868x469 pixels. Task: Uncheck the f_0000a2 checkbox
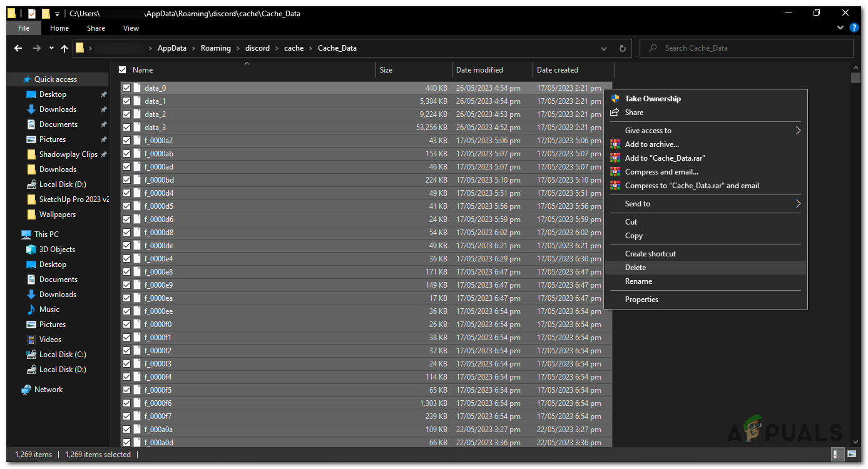(x=127, y=140)
